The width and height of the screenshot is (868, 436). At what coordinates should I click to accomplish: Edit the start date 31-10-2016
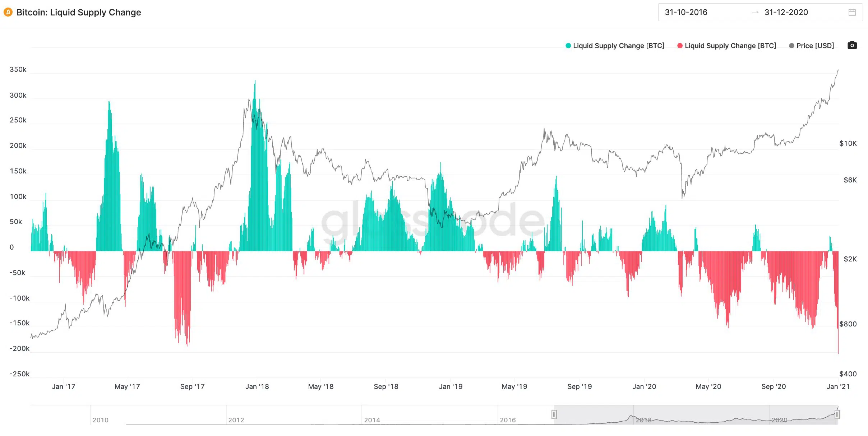click(x=686, y=13)
